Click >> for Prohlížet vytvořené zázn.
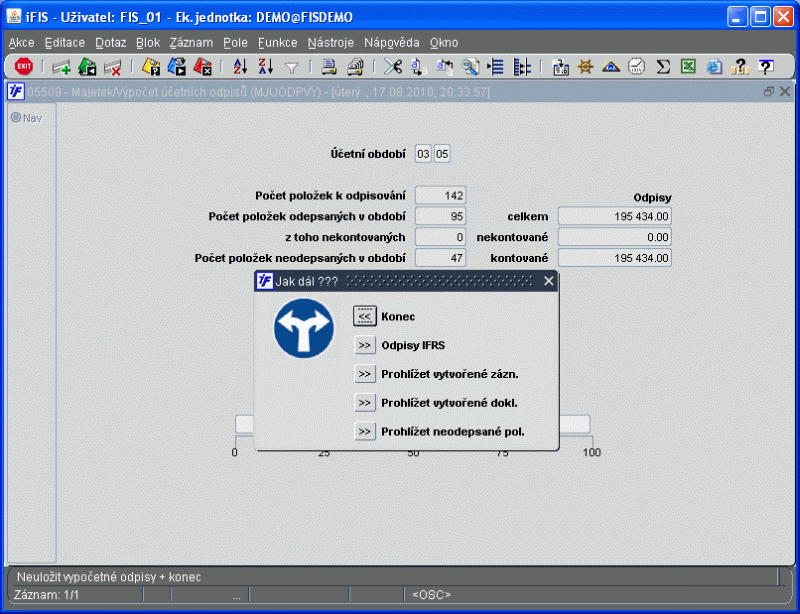The height and width of the screenshot is (614, 800). point(364,374)
